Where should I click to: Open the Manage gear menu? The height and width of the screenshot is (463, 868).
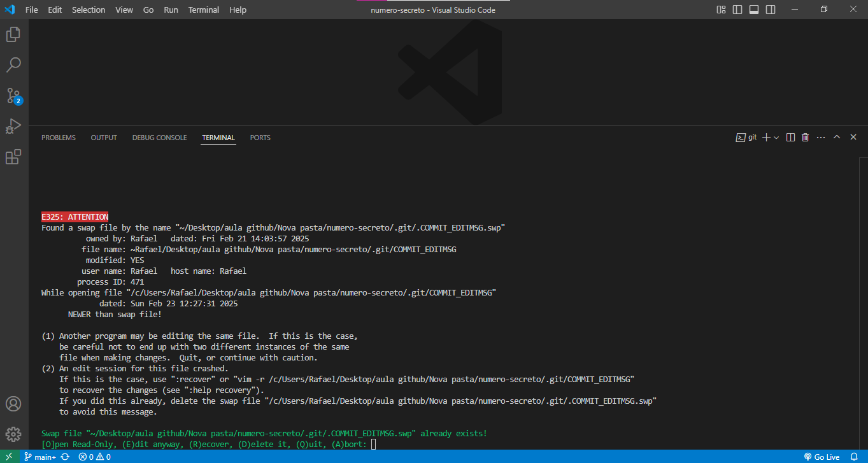click(x=13, y=434)
